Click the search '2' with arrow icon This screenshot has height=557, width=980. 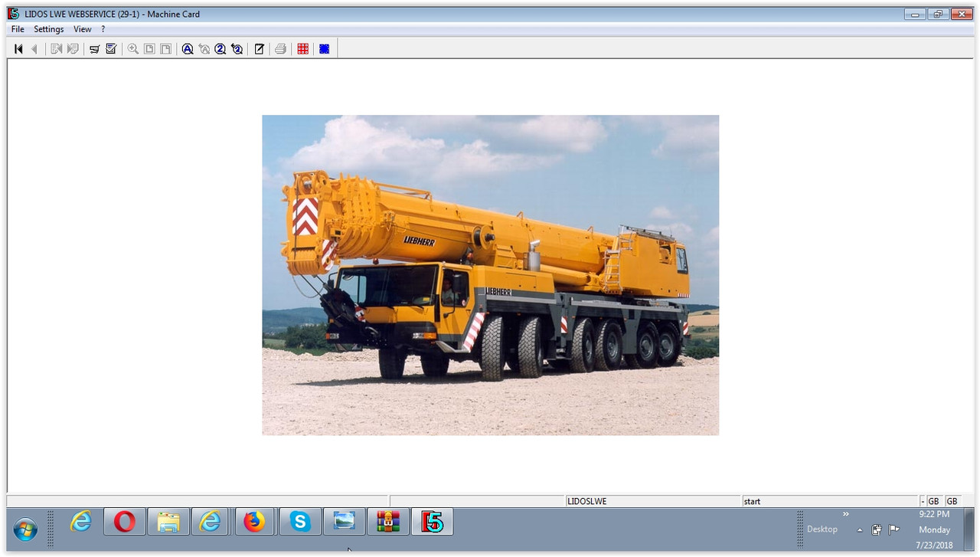[x=237, y=49]
